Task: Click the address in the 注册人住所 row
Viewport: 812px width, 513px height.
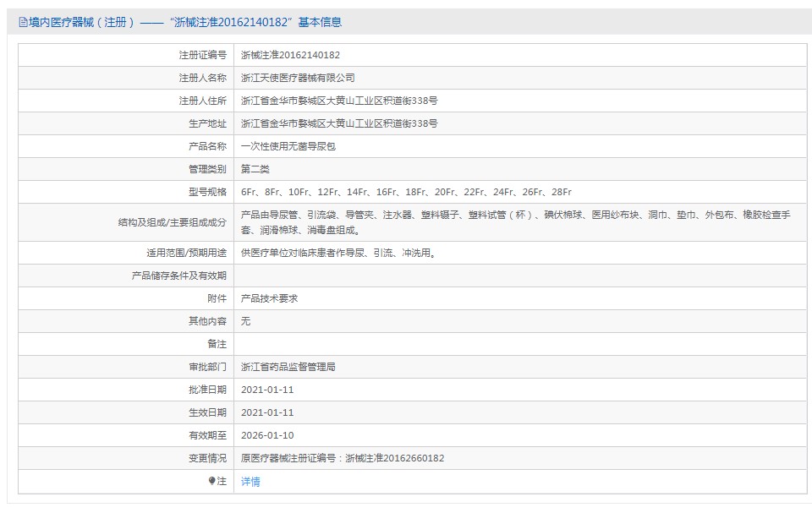Action: pyautogui.click(x=339, y=101)
